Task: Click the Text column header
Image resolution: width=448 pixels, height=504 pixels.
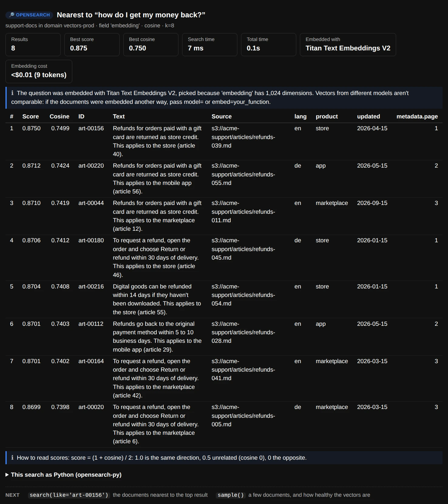Action: (119, 117)
